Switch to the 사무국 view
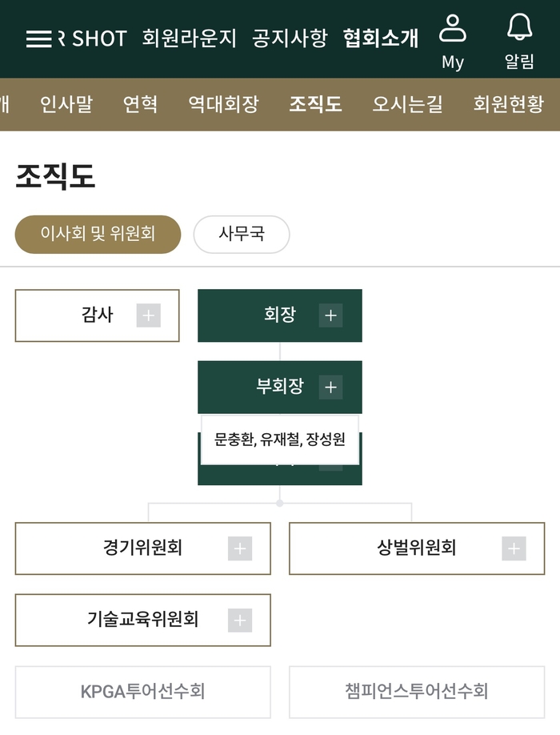The height and width of the screenshot is (735, 560). (x=242, y=234)
